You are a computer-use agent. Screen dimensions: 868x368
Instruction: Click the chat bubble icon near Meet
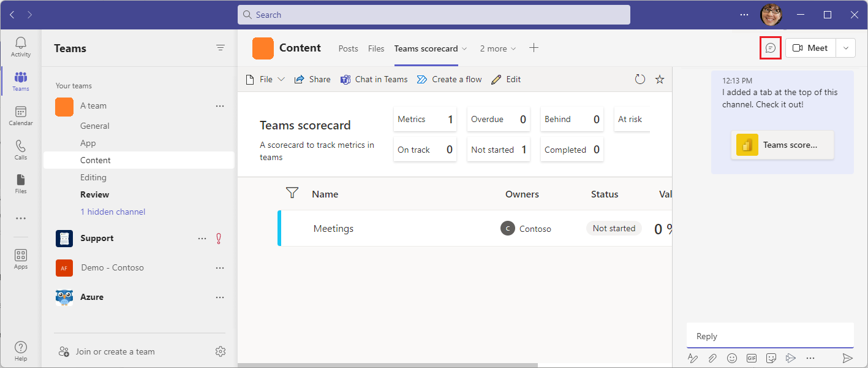click(x=770, y=47)
